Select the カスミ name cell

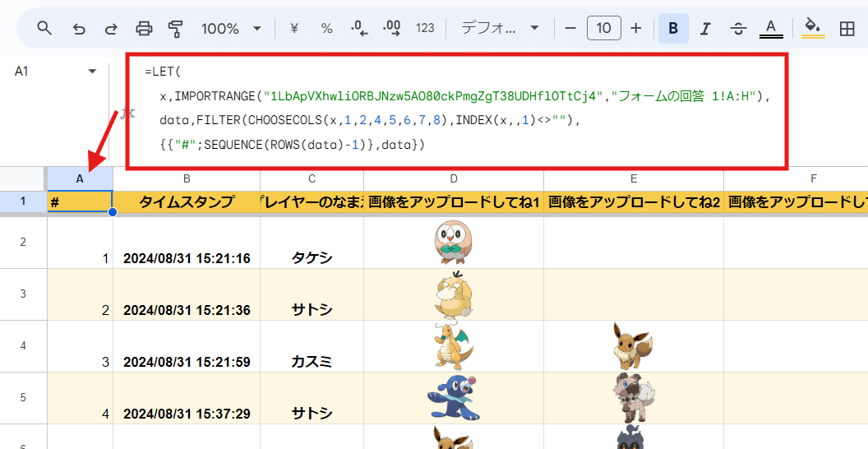[312, 346]
